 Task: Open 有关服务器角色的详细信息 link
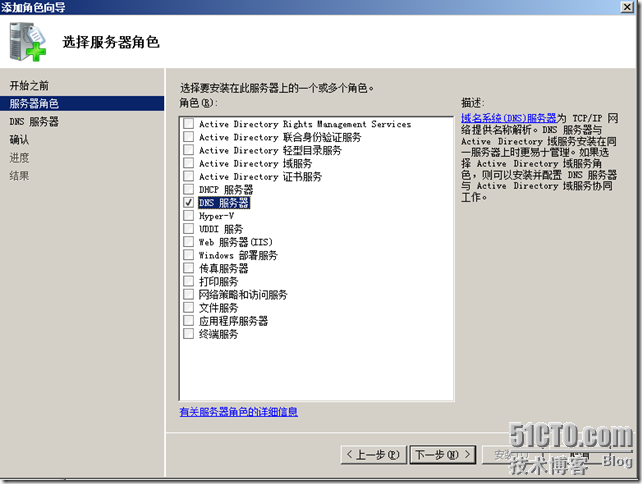239,412
